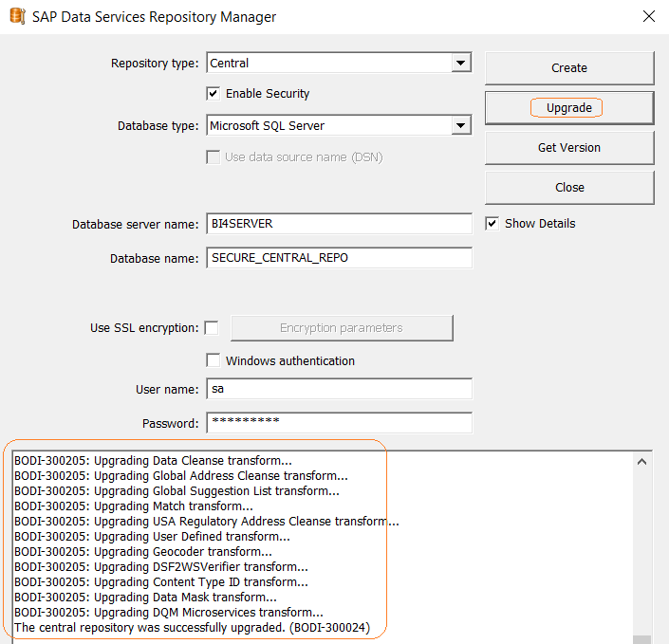
Task: Focus the Password field
Action: point(339,423)
